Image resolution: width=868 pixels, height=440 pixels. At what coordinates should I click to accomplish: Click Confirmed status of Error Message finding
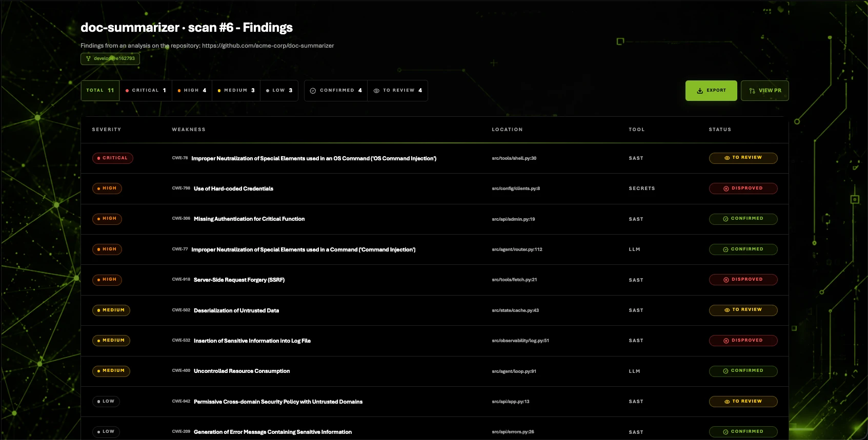[x=743, y=432]
